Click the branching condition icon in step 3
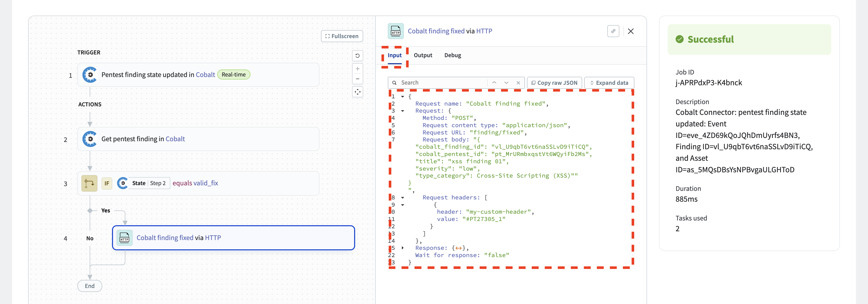The height and width of the screenshot is (304, 868). click(x=89, y=183)
